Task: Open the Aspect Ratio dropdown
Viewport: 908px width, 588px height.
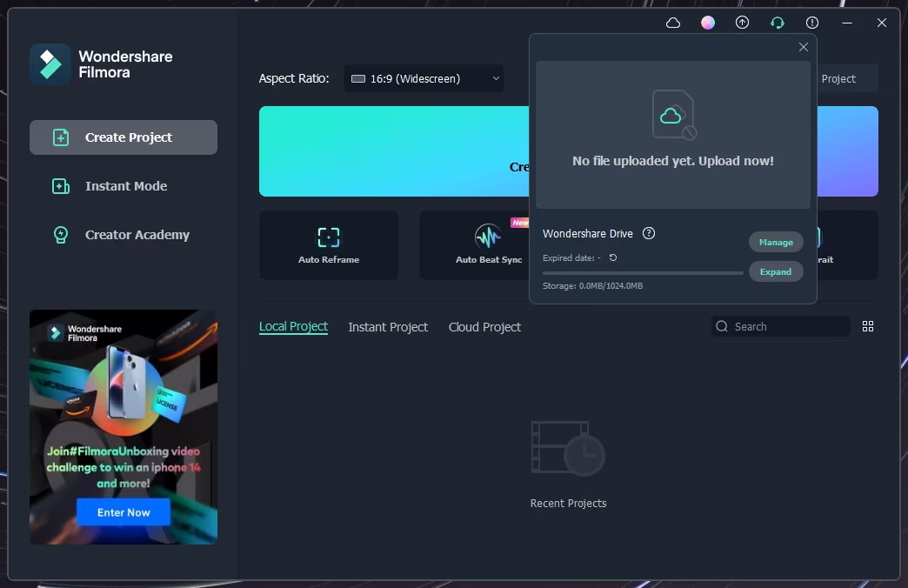Action: 424,78
